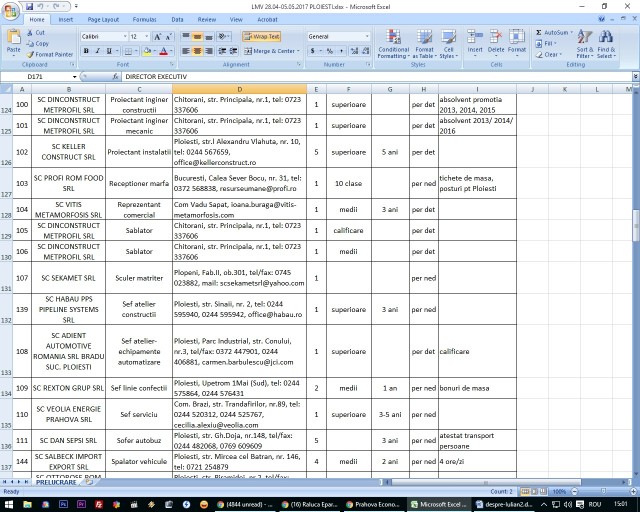Screen dimensions: 640x512
Task: Copy the selected cell
Action: pos(38,43)
